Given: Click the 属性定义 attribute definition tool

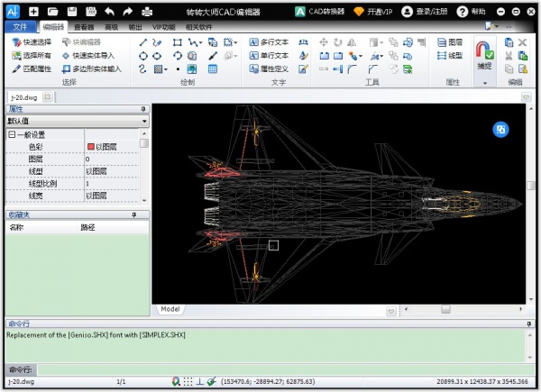Looking at the screenshot, I should pyautogui.click(x=268, y=68).
